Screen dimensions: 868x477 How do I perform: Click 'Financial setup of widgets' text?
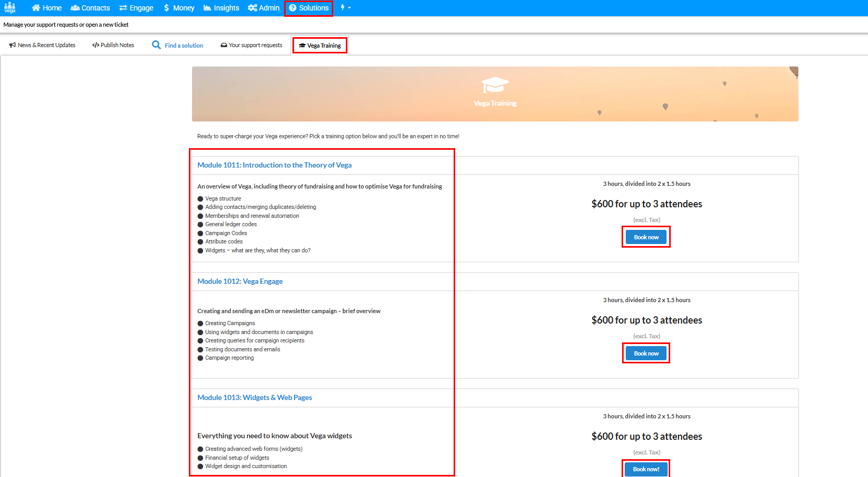coord(237,458)
